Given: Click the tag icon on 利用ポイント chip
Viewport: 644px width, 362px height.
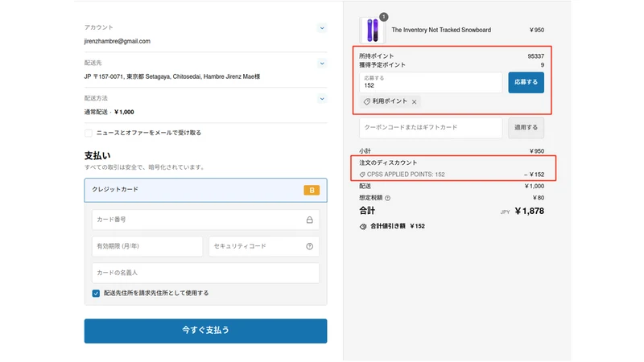Looking at the screenshot, I should (x=367, y=102).
